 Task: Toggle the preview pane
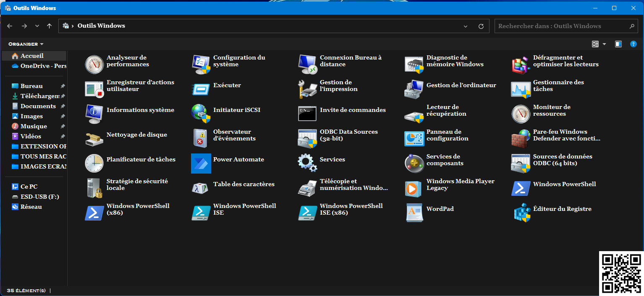618,44
